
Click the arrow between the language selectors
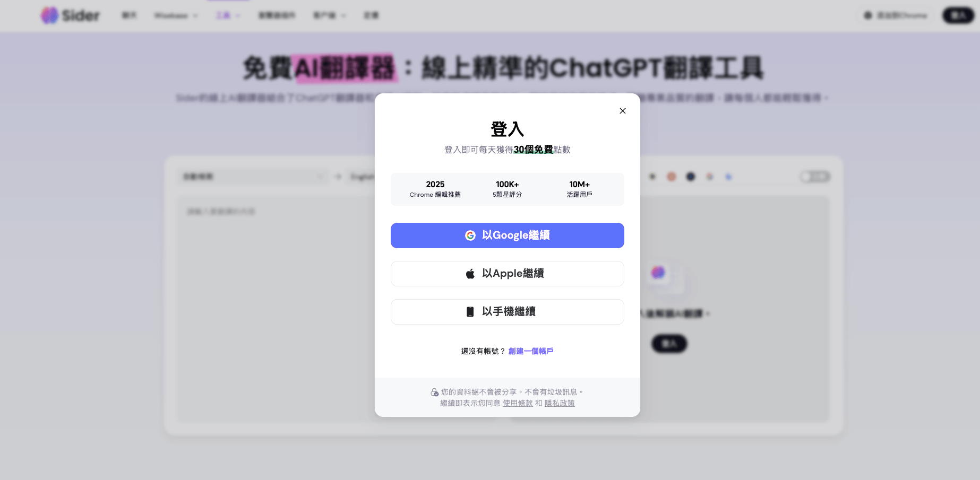click(338, 177)
